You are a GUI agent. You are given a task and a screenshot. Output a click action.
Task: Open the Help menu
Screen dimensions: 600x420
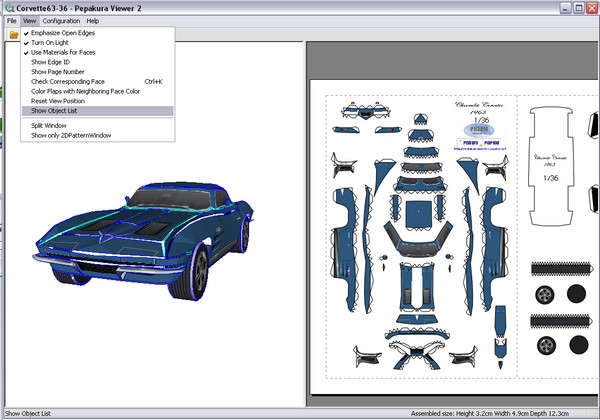coord(93,20)
